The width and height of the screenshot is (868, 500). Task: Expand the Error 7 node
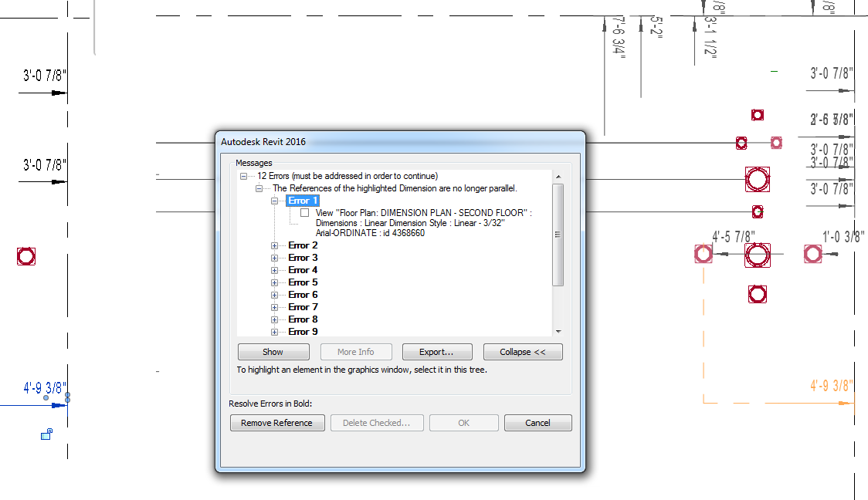(274, 307)
